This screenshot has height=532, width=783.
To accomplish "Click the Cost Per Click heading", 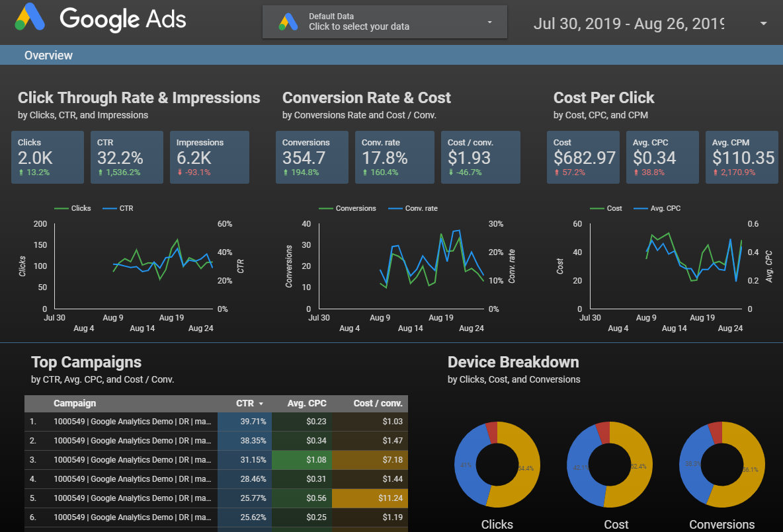I will click(x=604, y=98).
